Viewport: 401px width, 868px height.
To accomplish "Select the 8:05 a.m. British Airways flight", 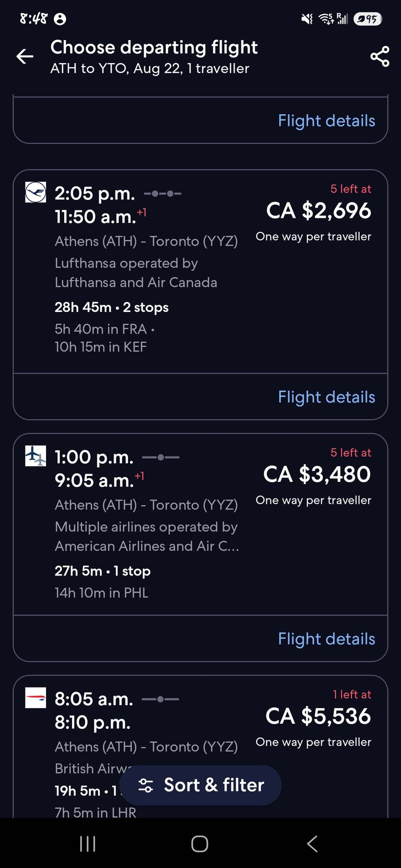I will click(200, 746).
